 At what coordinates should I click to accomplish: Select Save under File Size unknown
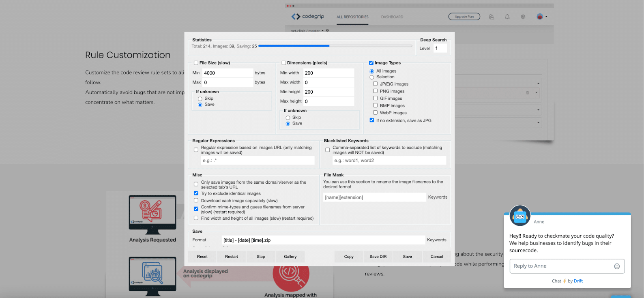click(200, 105)
